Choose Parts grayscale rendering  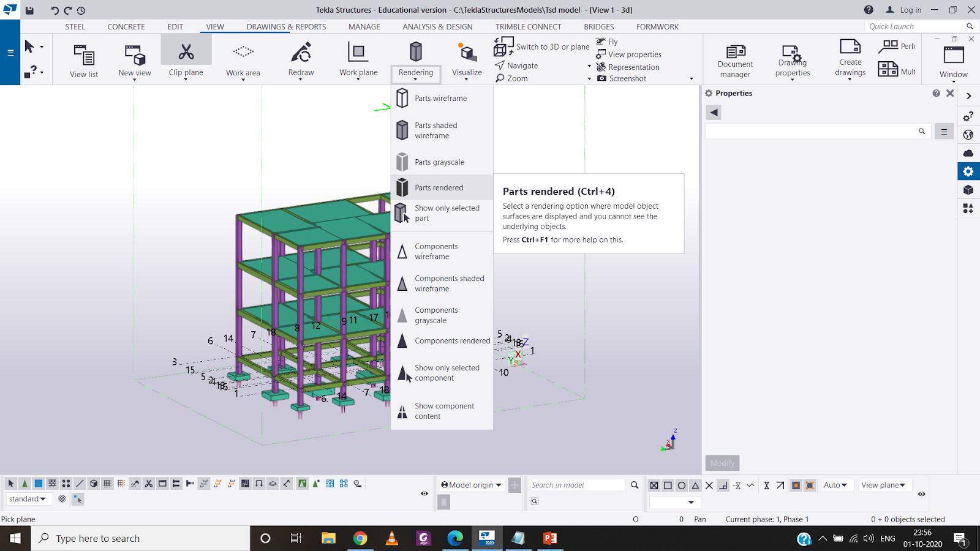pos(442,162)
